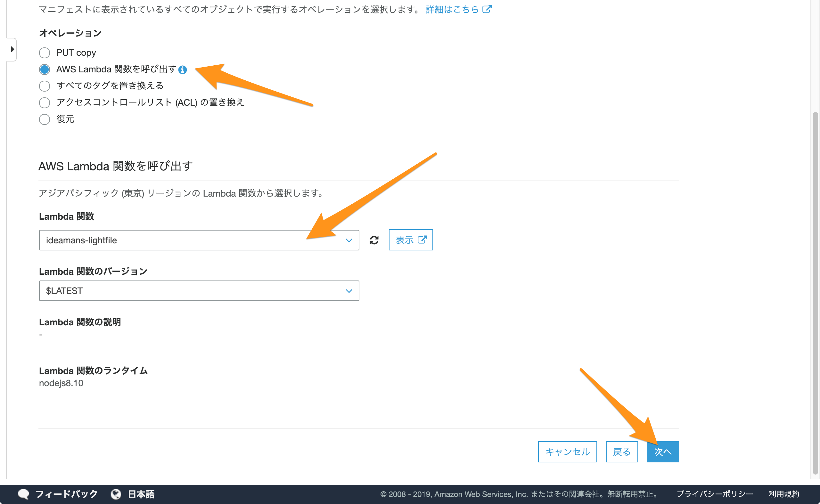Viewport: 820px width, 504px height.
Task: Click the 戻る button
Action: (622, 452)
